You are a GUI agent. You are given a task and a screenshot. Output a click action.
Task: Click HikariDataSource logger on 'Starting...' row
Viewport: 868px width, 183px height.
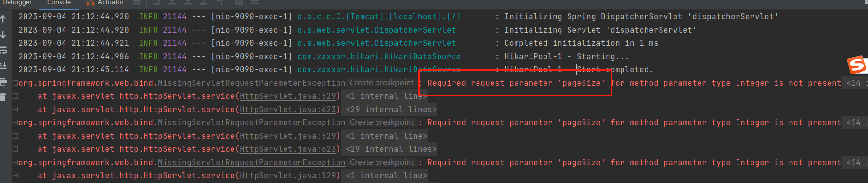click(x=379, y=56)
